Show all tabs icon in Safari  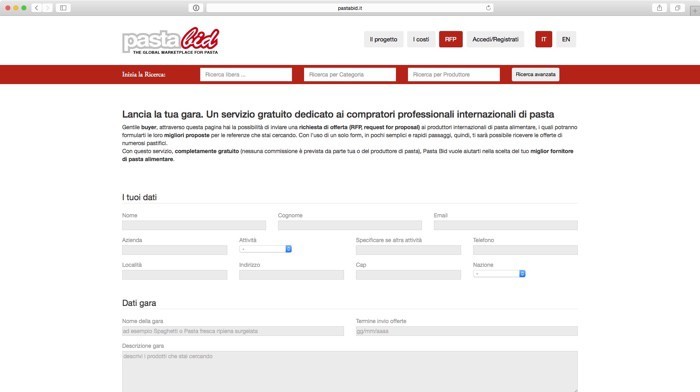[x=677, y=8]
